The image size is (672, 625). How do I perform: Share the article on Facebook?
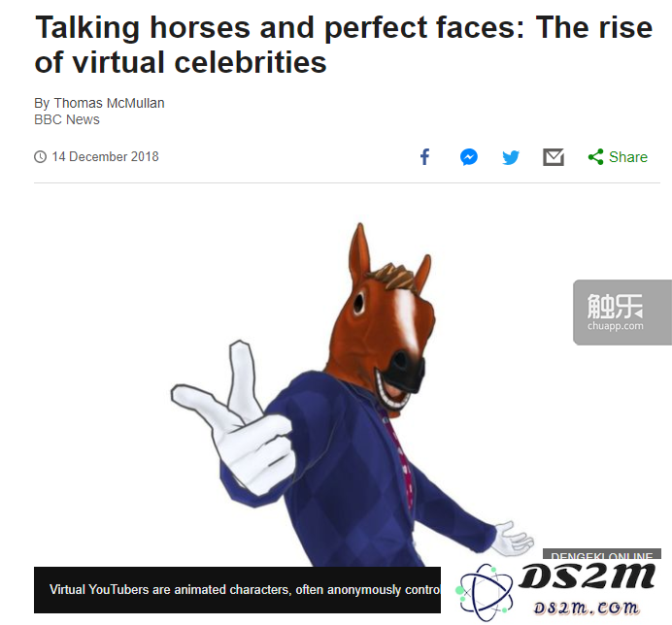point(424,157)
